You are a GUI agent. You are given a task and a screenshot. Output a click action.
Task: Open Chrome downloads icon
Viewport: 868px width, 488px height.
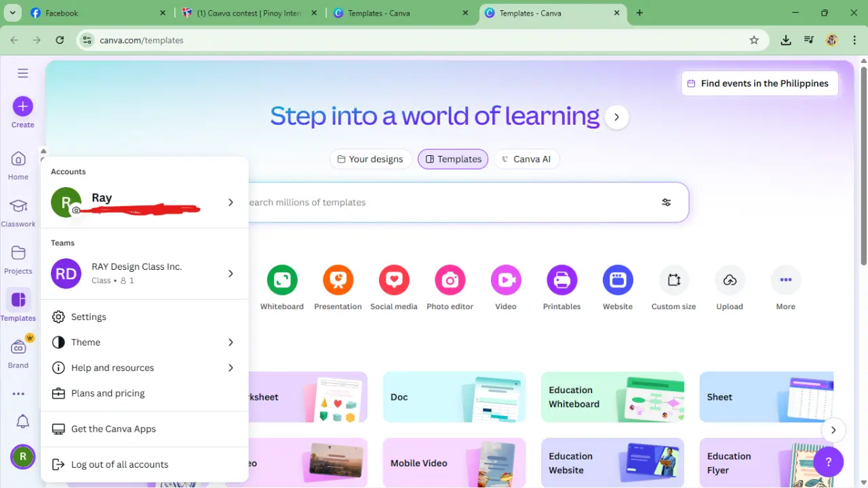coord(786,40)
